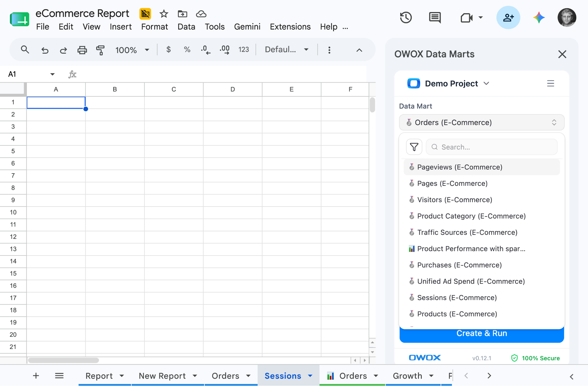Collapse side panel with bottom-right chevron
The image size is (588, 386).
coord(572,377)
